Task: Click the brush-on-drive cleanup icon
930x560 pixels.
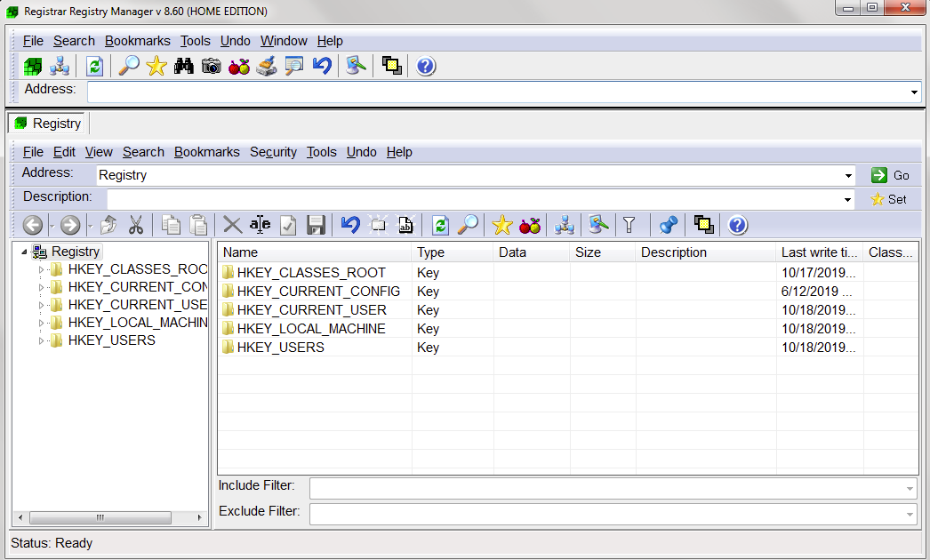Action: pyautogui.click(x=267, y=66)
